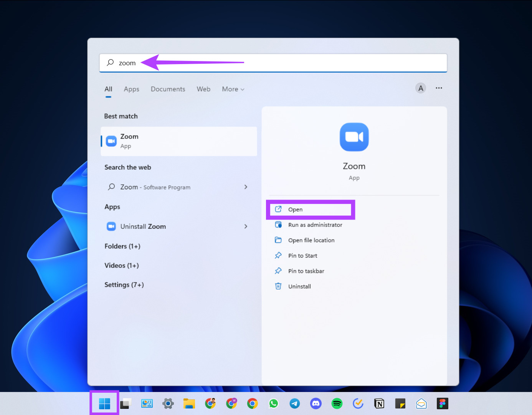Screen dimensions: 532x415
Task: Open Telegram from the taskbar
Action: 295,403
